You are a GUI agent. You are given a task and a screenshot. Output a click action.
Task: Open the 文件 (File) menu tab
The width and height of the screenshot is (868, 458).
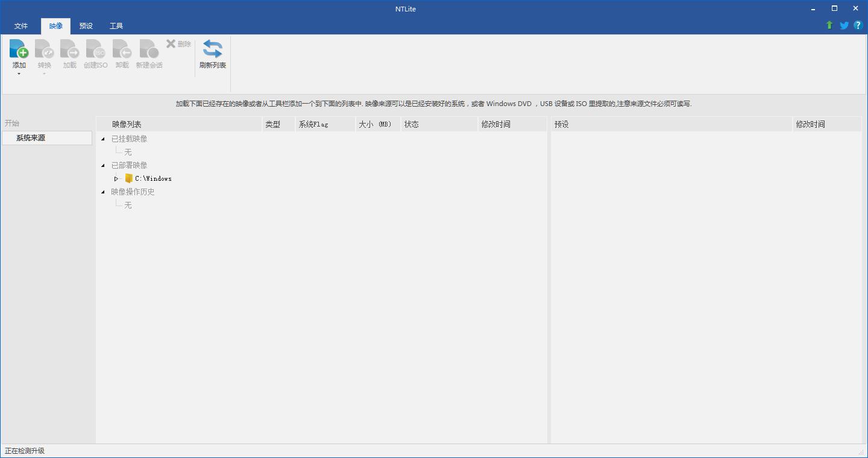21,25
